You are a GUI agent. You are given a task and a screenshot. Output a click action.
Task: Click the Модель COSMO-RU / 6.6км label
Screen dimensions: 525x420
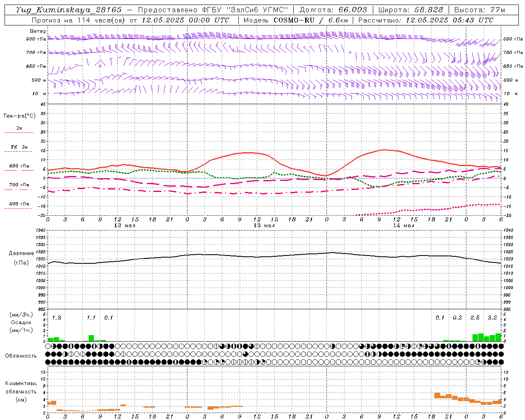296,20
